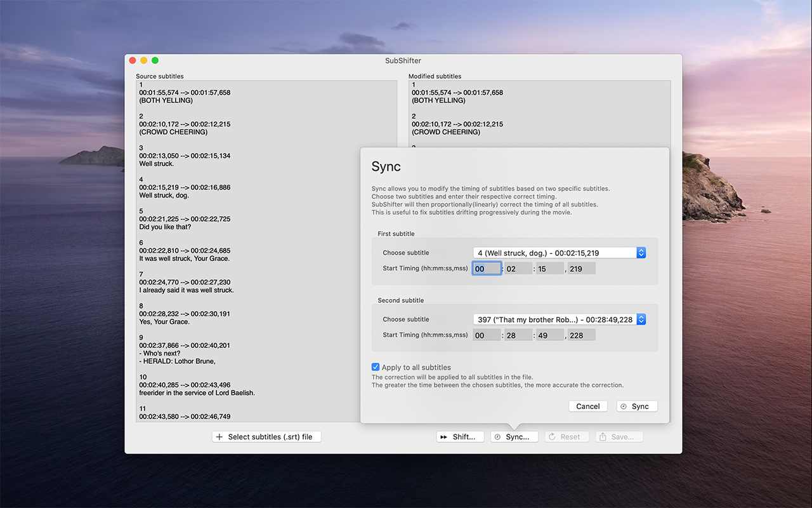812x508 pixels.
Task: Click the Shift... toolbar button
Action: (x=461, y=437)
